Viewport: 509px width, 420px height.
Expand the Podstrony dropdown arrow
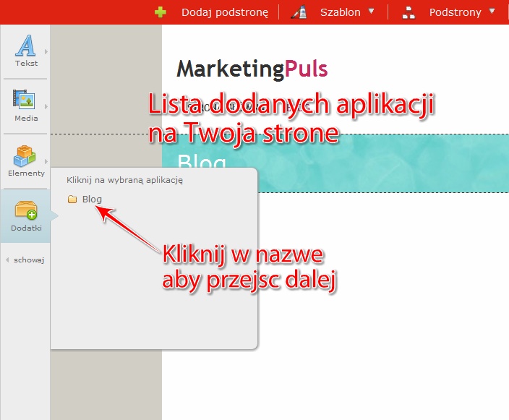point(492,12)
